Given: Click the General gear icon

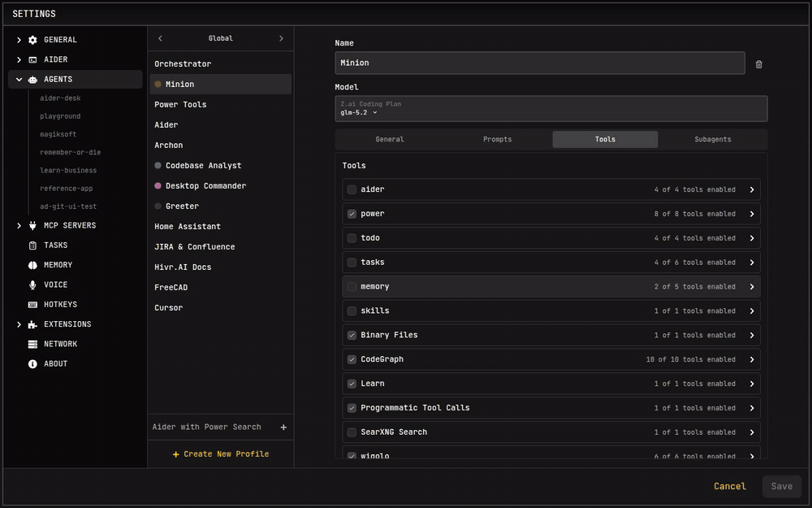Looking at the screenshot, I should pos(32,40).
